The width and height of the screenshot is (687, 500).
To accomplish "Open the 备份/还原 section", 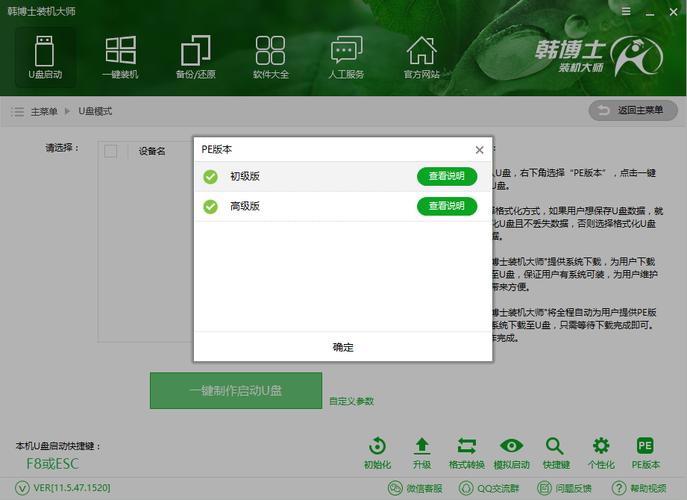I will (195, 57).
